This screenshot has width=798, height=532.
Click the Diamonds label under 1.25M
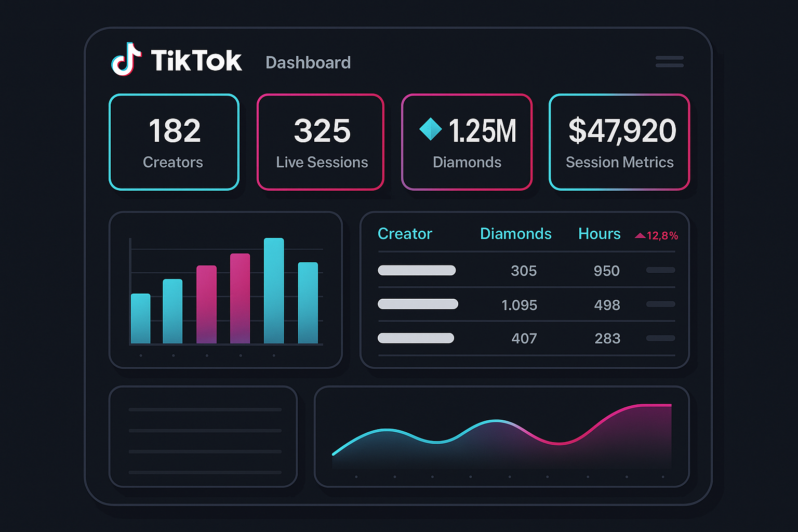pos(467,163)
